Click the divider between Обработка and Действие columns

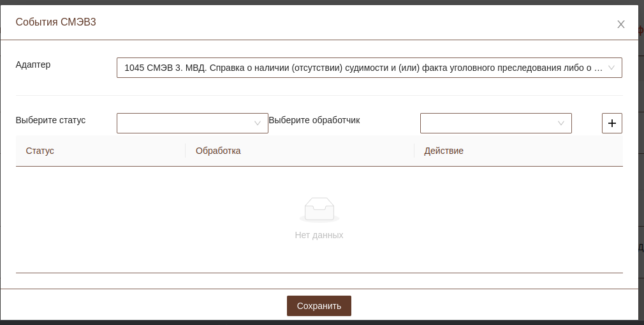414,151
